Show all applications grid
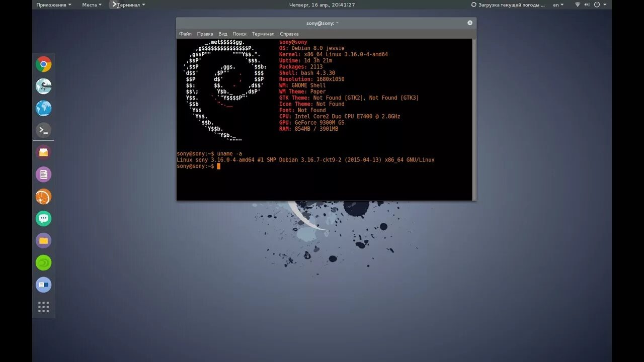The height and width of the screenshot is (362, 644). 44,307
